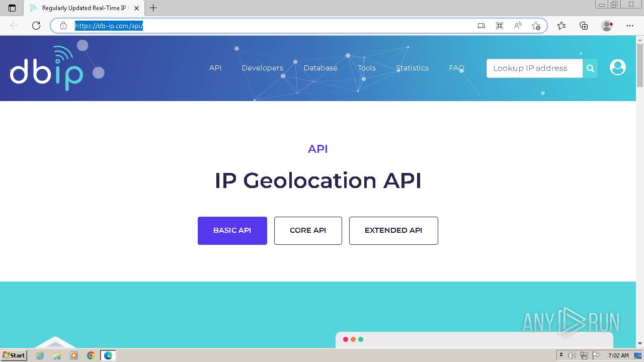View site information lock icon
644x362 pixels.
coord(63,26)
